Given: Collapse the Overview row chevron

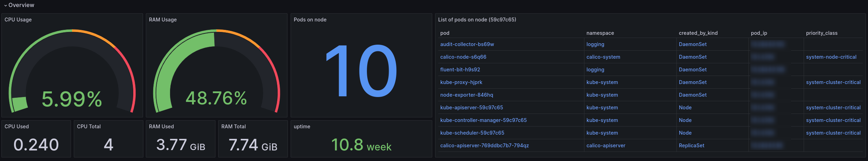Looking at the screenshot, I should (x=6, y=5).
